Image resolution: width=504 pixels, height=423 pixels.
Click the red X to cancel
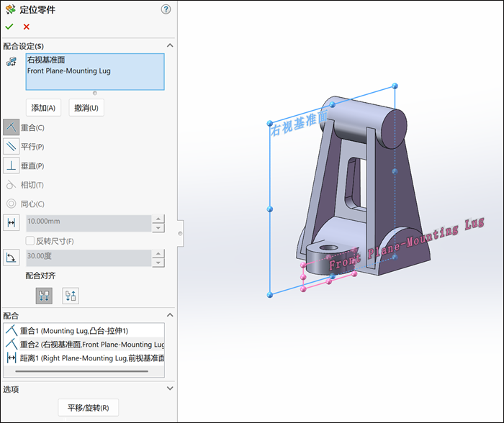pos(27,27)
